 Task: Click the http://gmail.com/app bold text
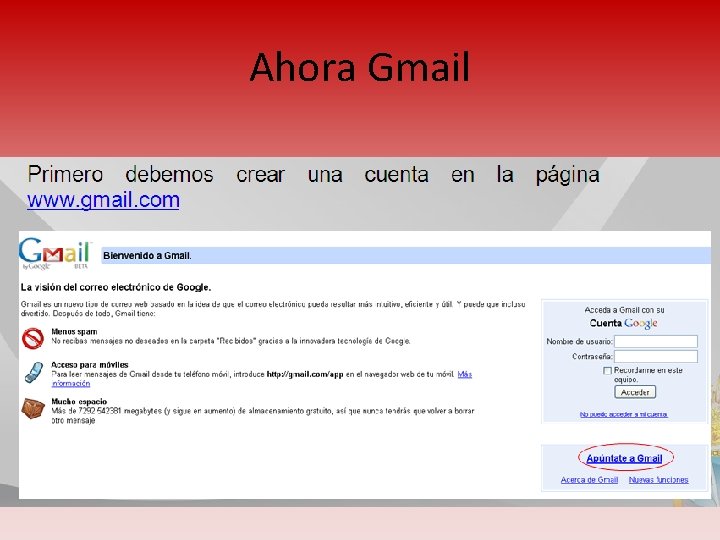tap(305, 374)
